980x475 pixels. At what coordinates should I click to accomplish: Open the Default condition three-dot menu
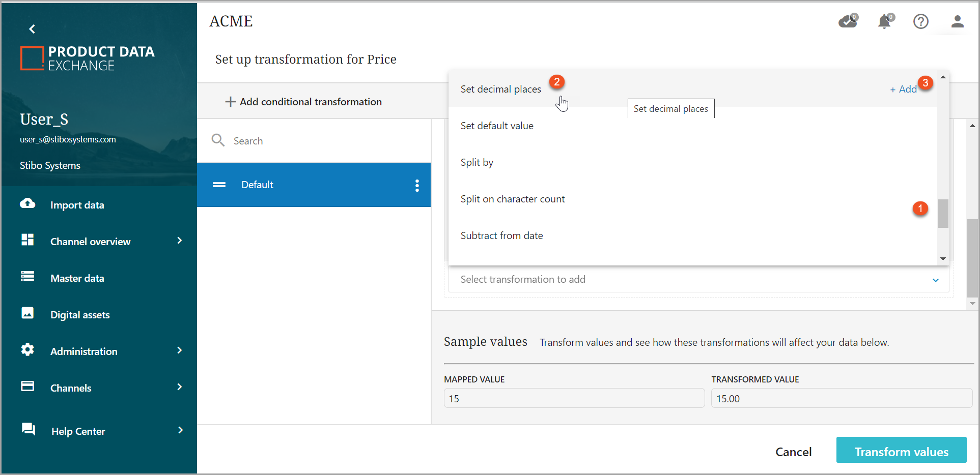pyautogui.click(x=417, y=185)
